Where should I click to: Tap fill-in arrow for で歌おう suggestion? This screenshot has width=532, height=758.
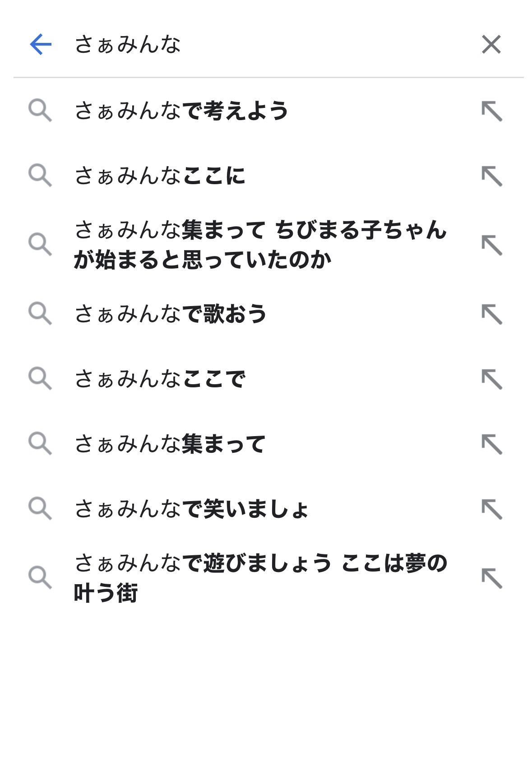491,314
